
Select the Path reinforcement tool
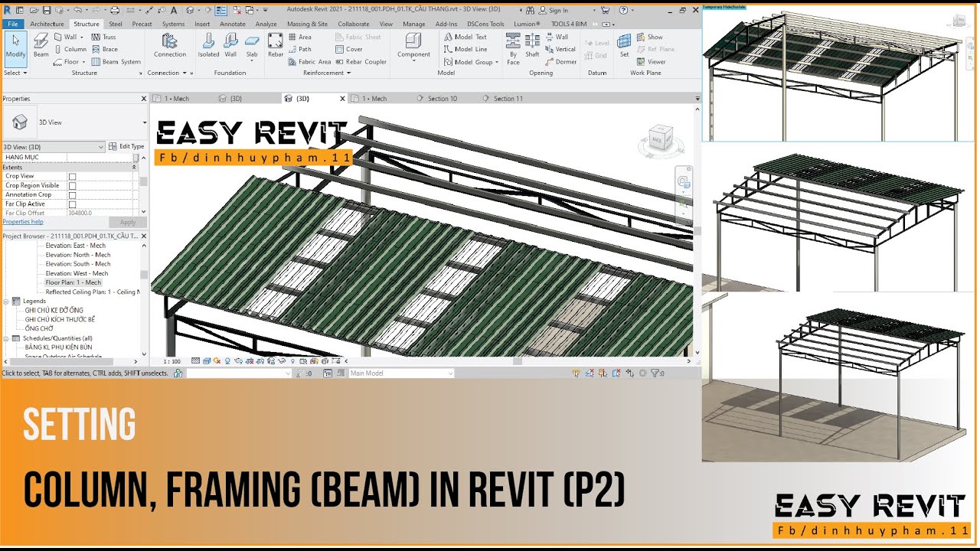[x=299, y=49]
